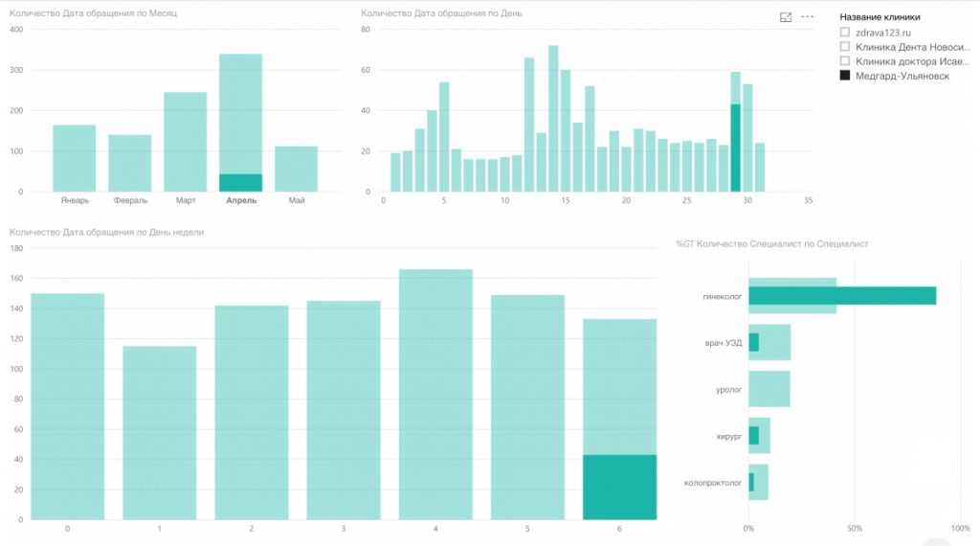This screenshot has width=980, height=546.
Task: Click the 'Май' axis label
Action: 297,201
